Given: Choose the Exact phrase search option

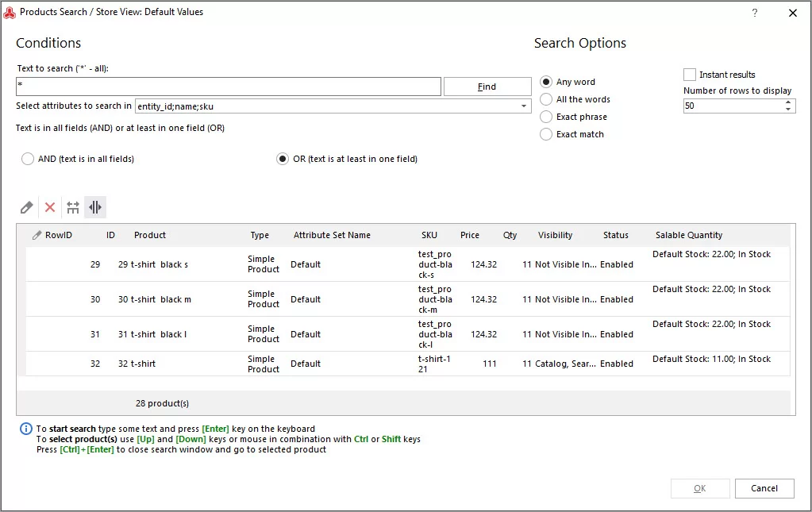Looking at the screenshot, I should (x=546, y=117).
